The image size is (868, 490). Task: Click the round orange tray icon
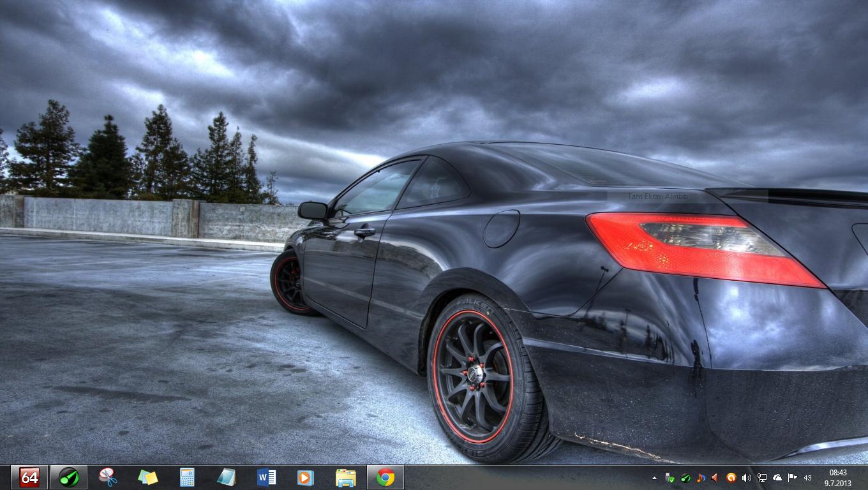click(x=731, y=477)
